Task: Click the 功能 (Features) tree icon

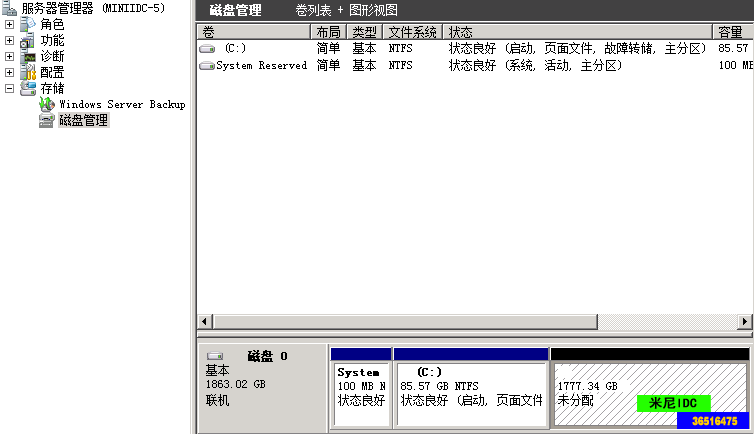Action: point(28,40)
